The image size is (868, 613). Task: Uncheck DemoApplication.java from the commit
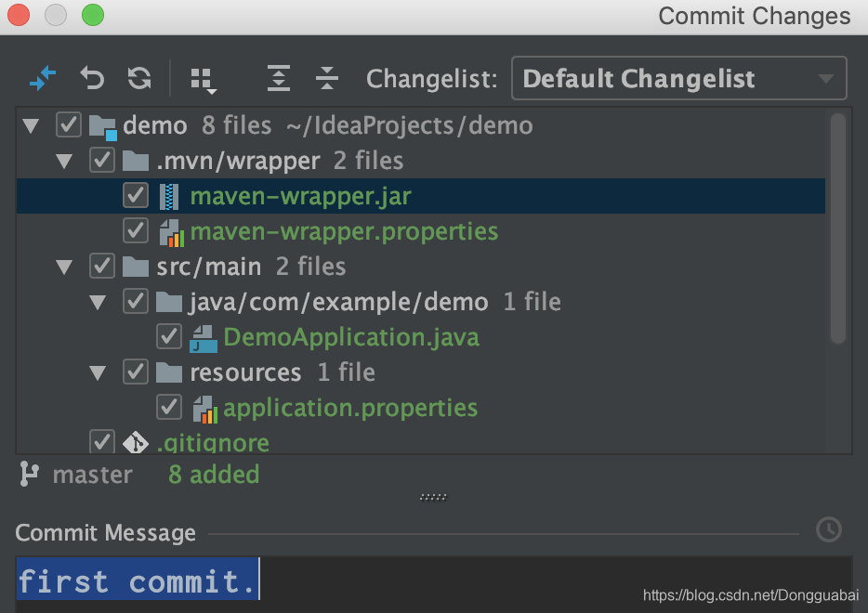point(169,336)
